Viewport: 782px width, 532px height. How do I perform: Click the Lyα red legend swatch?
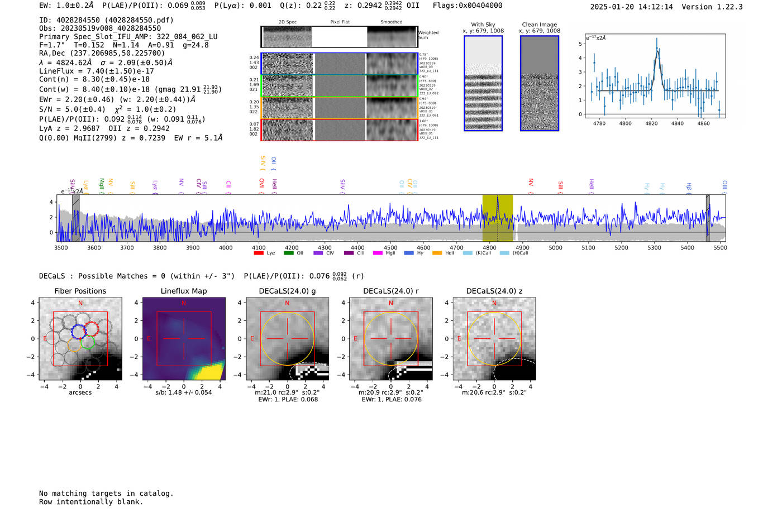click(x=259, y=253)
